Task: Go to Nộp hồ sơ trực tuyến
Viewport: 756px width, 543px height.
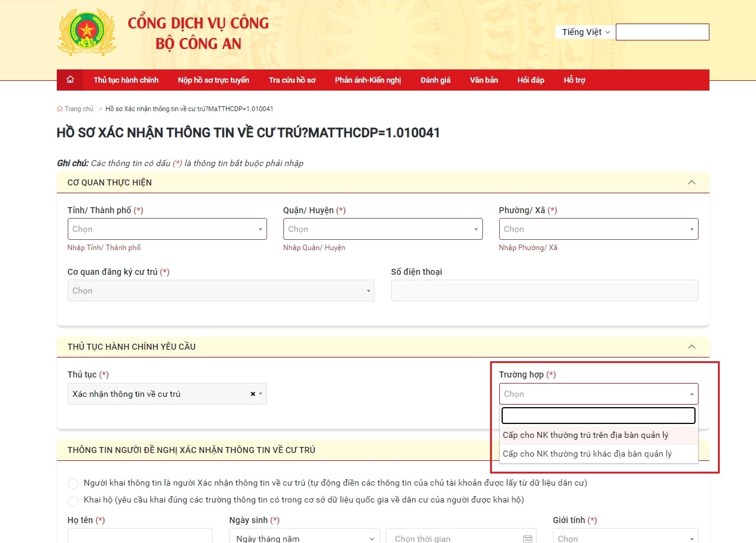Action: coord(213,80)
